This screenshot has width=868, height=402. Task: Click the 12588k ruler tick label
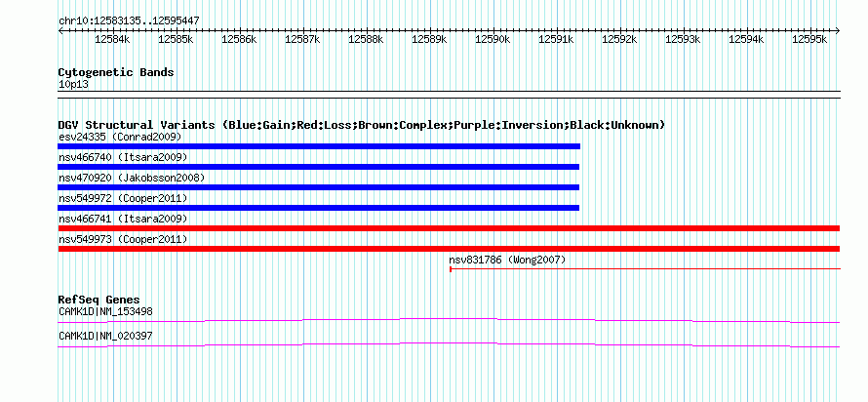pos(366,39)
